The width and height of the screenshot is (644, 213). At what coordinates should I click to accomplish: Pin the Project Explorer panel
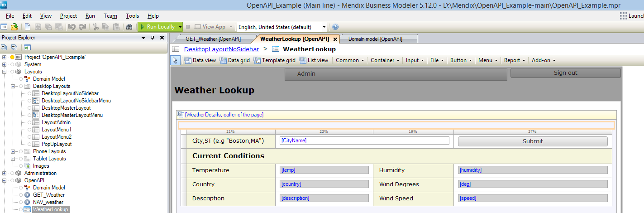[x=153, y=38]
